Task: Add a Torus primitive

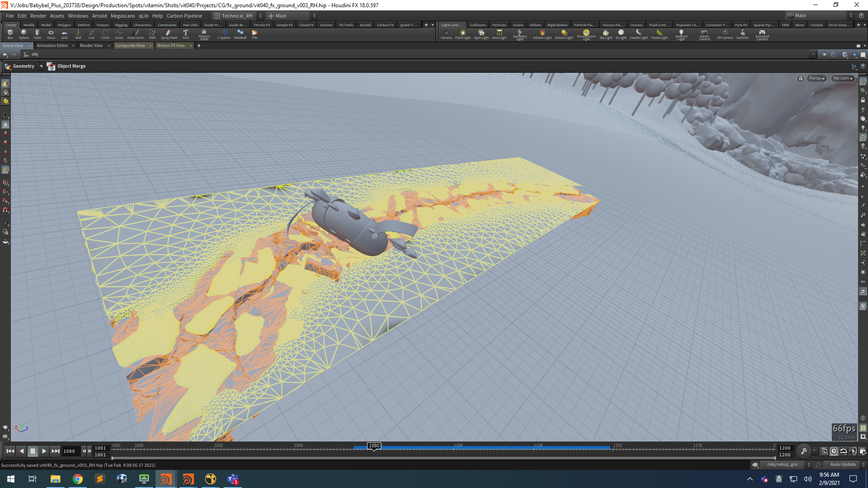Action: click(51, 34)
